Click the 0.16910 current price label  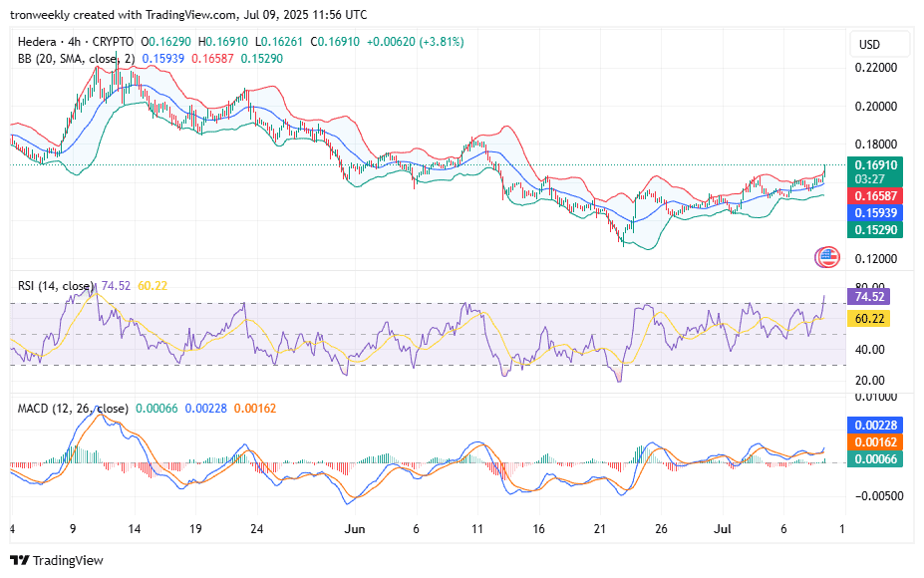point(875,165)
